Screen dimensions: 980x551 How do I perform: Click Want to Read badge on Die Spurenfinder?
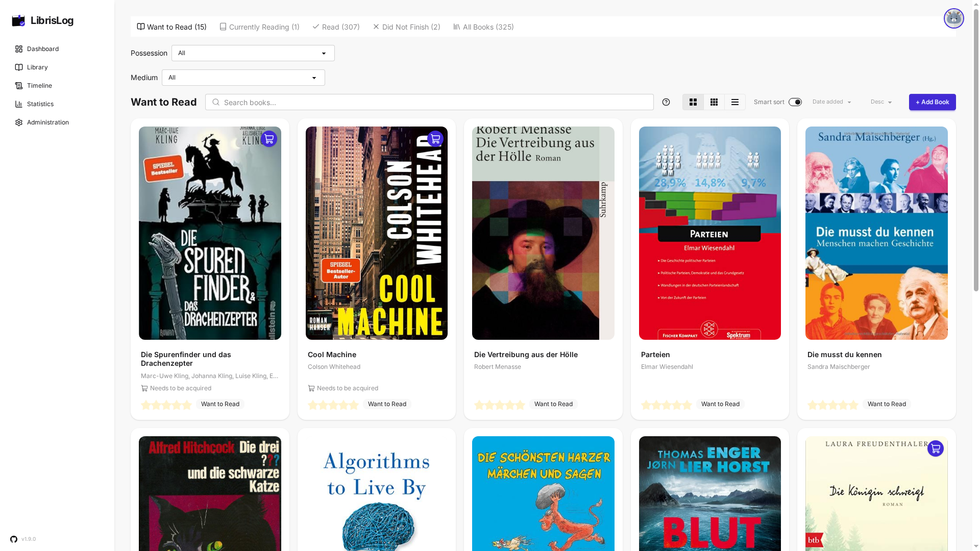220,404
